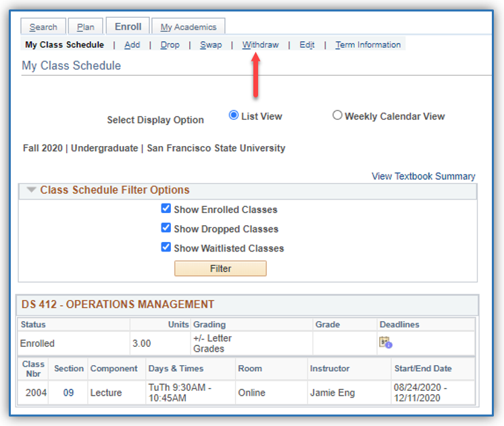Screen dimensions: 504x426
Task: Select the Enroll tab
Action: 128,26
